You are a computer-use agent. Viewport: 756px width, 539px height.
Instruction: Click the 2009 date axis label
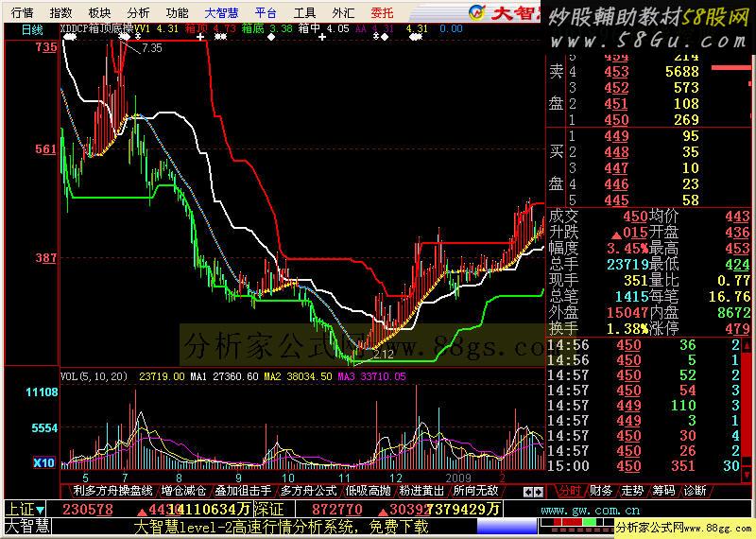[457, 478]
